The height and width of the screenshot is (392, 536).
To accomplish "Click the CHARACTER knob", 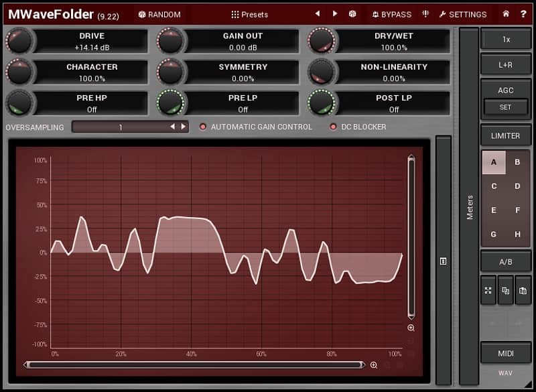I will tap(19, 72).
